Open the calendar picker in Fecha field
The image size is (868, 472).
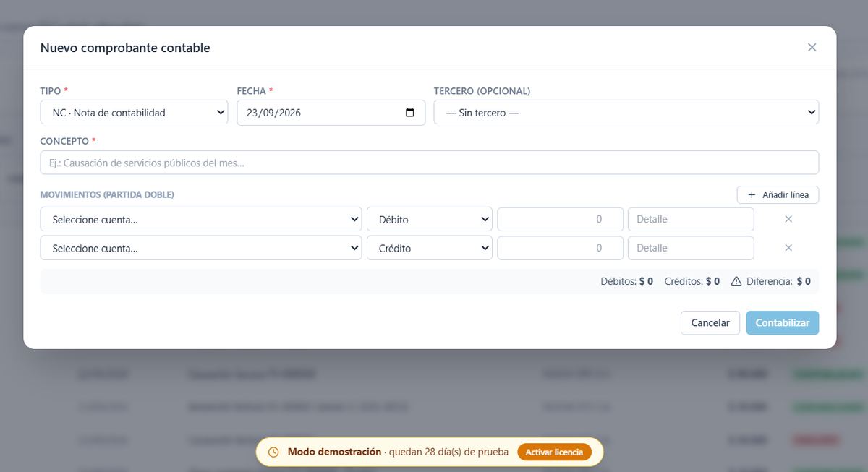[x=410, y=113]
